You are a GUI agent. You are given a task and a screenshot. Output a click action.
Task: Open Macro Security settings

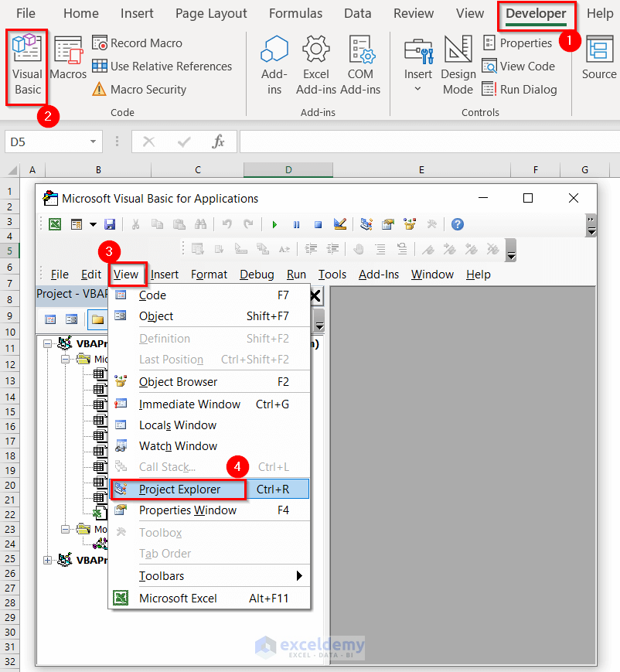tap(139, 89)
